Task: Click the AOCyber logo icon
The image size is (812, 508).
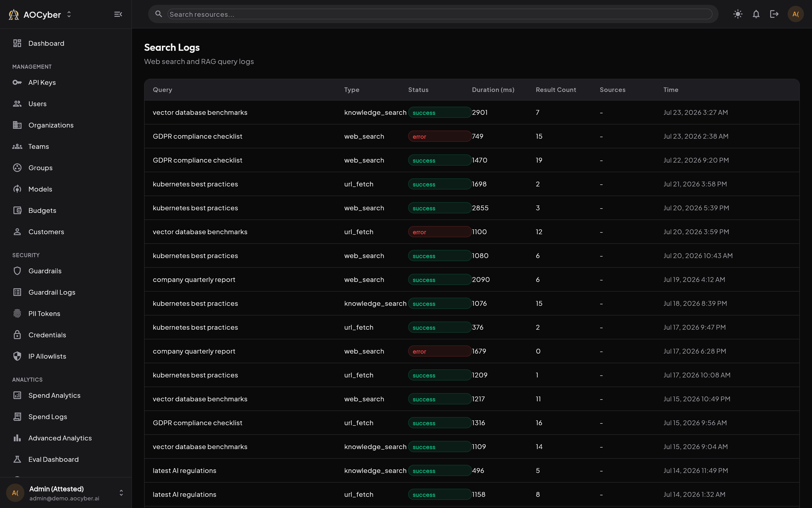Action: pos(14,14)
